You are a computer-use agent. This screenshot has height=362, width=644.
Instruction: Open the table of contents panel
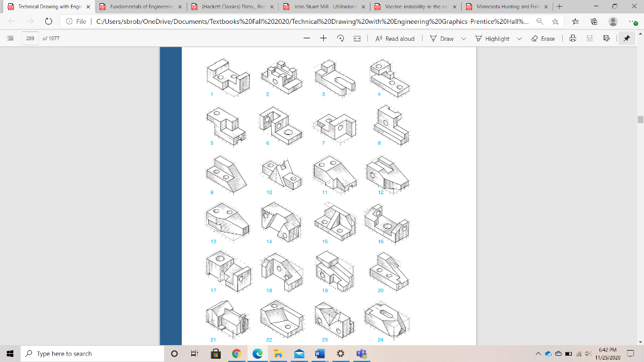[x=10, y=38]
